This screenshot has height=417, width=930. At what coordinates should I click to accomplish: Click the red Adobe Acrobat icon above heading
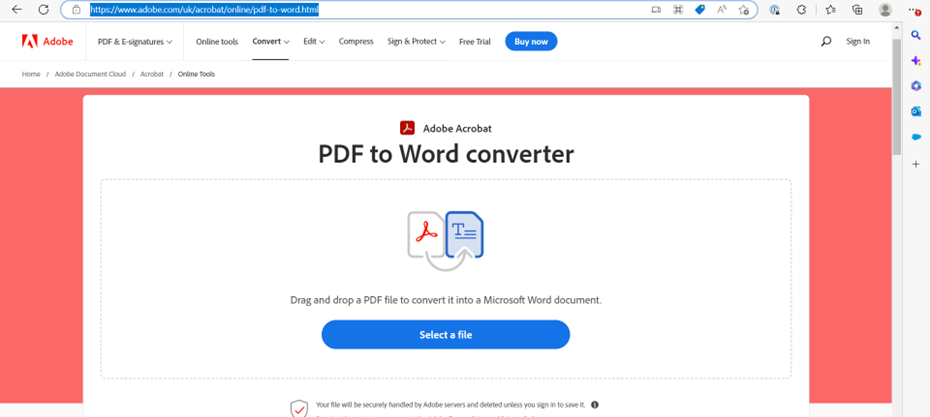pos(407,128)
